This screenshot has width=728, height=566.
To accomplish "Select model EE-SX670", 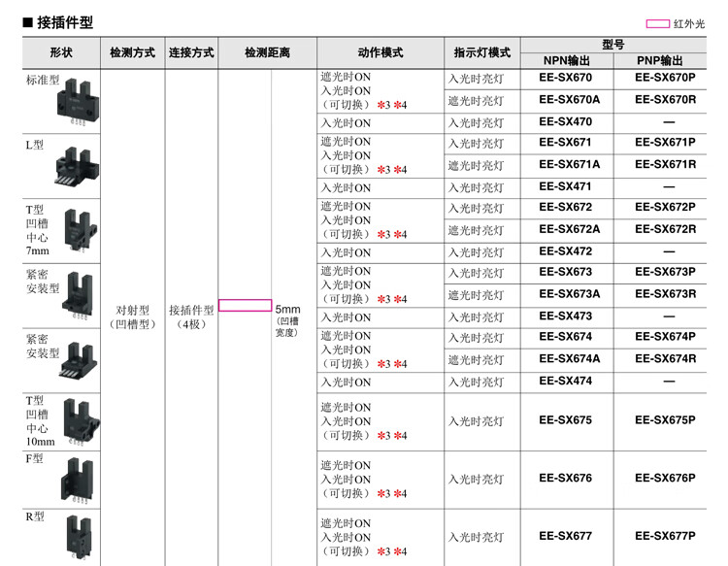I will tap(566, 78).
